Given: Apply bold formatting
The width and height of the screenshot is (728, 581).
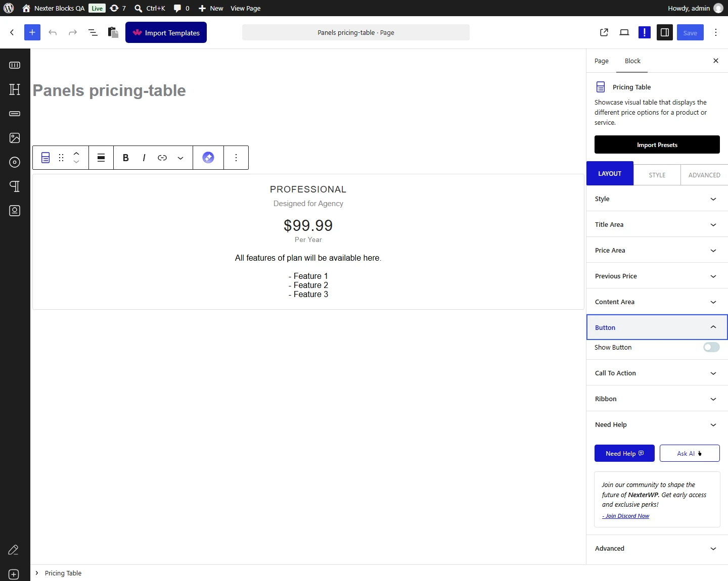Looking at the screenshot, I should (126, 158).
